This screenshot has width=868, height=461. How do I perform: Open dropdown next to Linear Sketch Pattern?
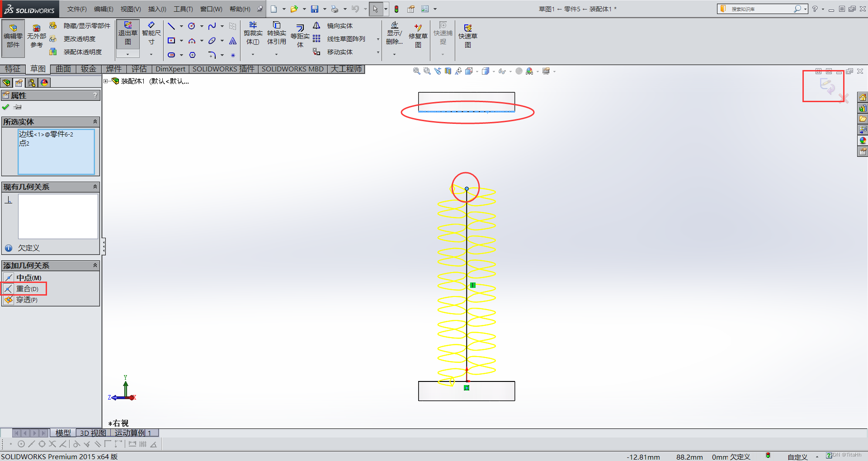point(378,39)
